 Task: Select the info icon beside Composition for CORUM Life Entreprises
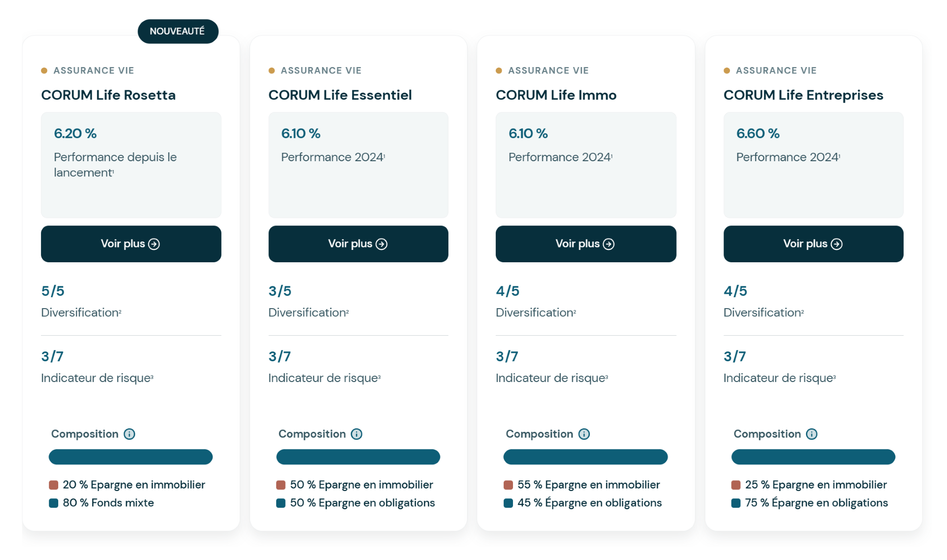[x=812, y=434]
